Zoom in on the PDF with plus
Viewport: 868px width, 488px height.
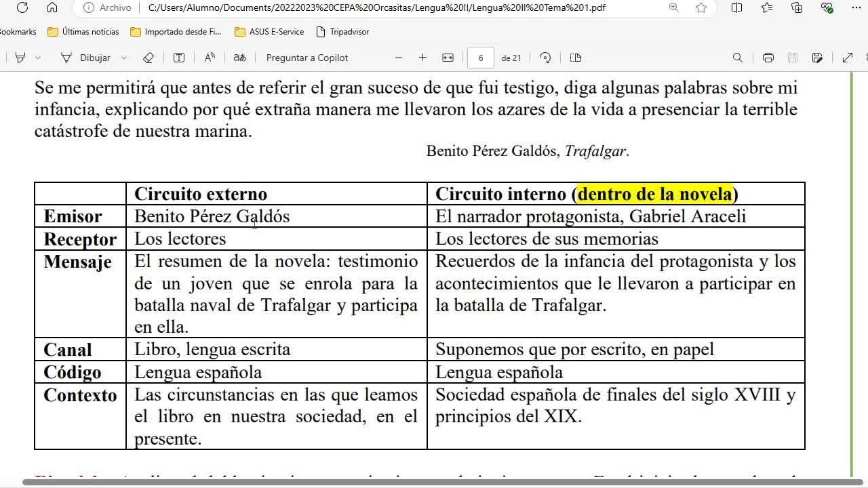[422, 58]
